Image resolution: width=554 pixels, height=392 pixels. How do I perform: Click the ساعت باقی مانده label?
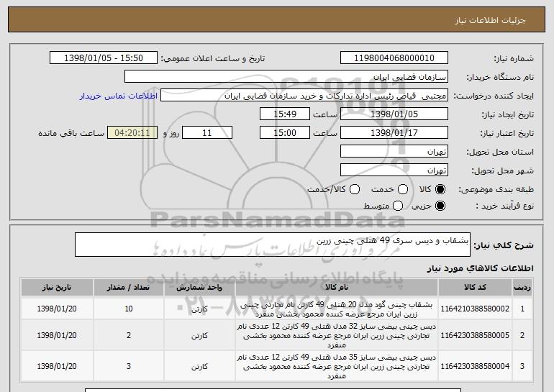coord(71,133)
